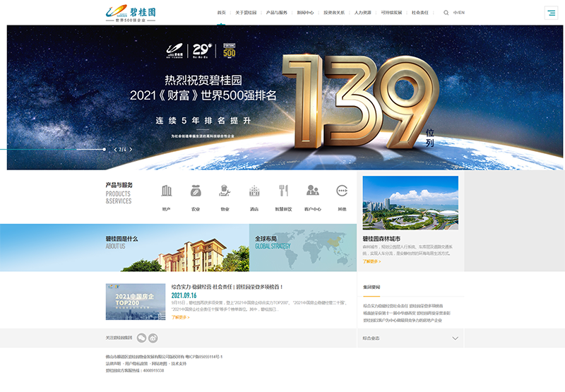Click 了解更多 under the news article
Image resolution: width=565 pixels, height=392 pixels.
coord(180,317)
